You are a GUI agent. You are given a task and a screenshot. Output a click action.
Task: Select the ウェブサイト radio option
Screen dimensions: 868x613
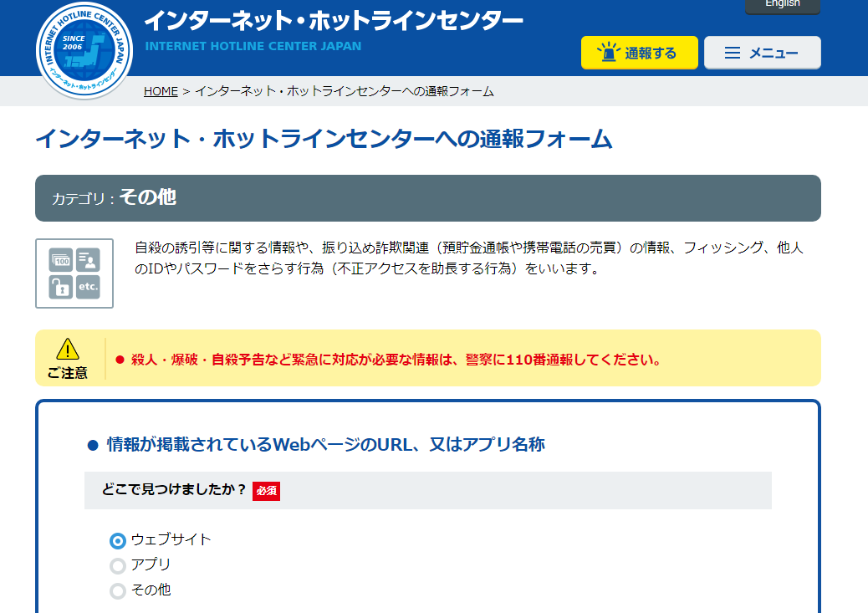click(x=118, y=540)
